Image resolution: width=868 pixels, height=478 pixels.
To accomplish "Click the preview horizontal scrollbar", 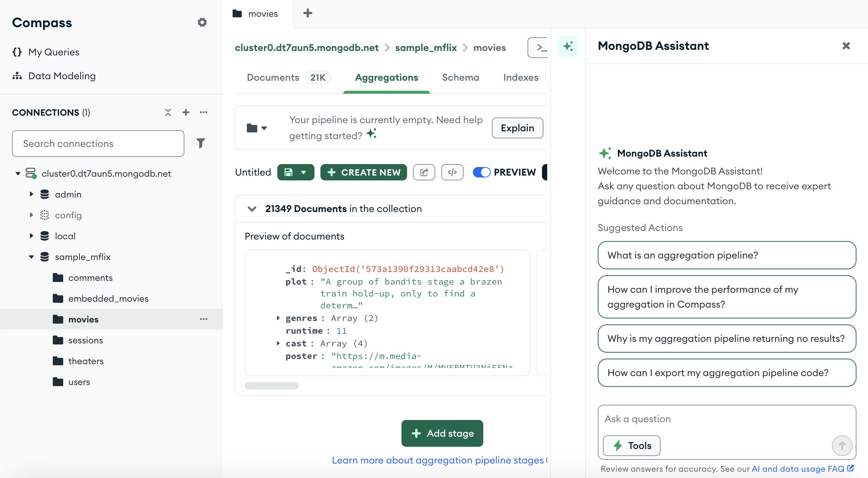I will click(271, 386).
